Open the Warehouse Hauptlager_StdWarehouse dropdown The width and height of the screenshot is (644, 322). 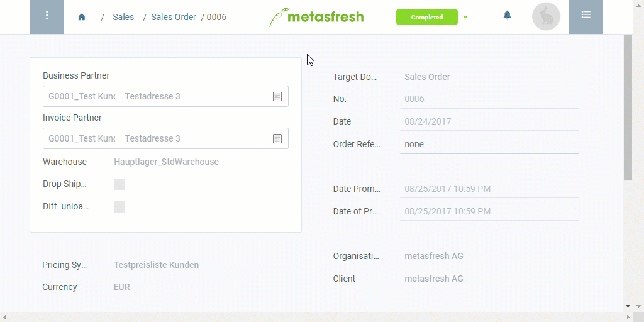[166, 162]
